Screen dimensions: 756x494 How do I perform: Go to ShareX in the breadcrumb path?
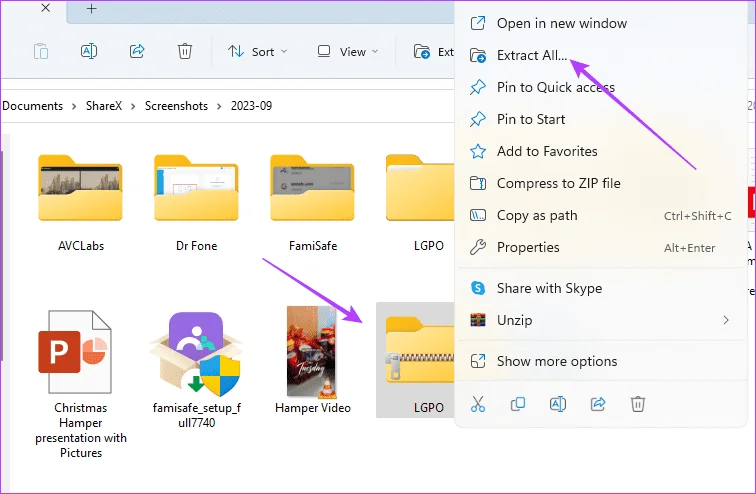[104, 106]
